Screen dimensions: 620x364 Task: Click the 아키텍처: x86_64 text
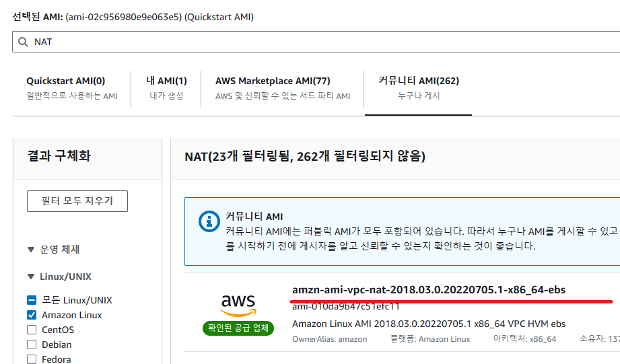pyautogui.click(x=524, y=339)
